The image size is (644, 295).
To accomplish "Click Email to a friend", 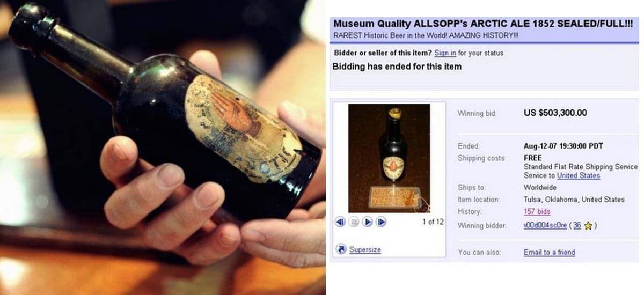I will click(549, 252).
